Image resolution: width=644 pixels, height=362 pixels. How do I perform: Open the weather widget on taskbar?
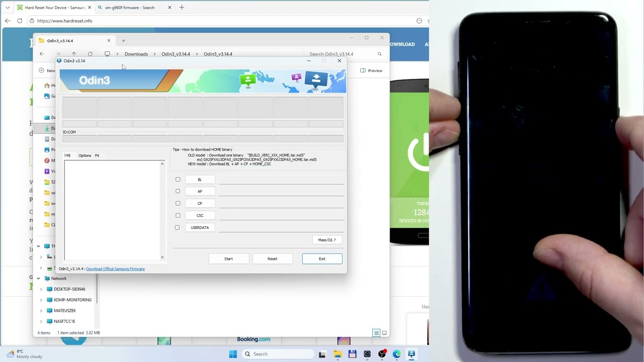tap(25, 354)
